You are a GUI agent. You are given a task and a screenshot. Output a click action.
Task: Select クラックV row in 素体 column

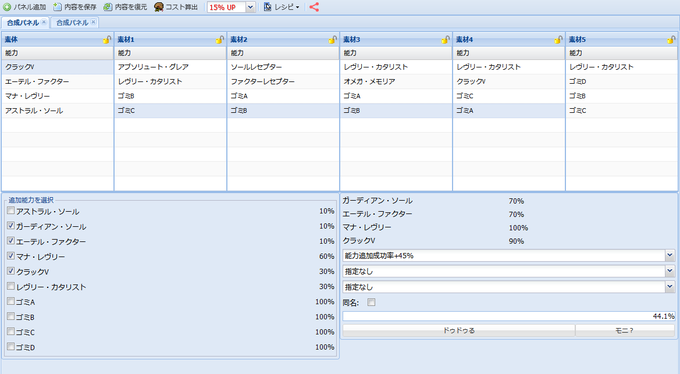[x=58, y=67]
